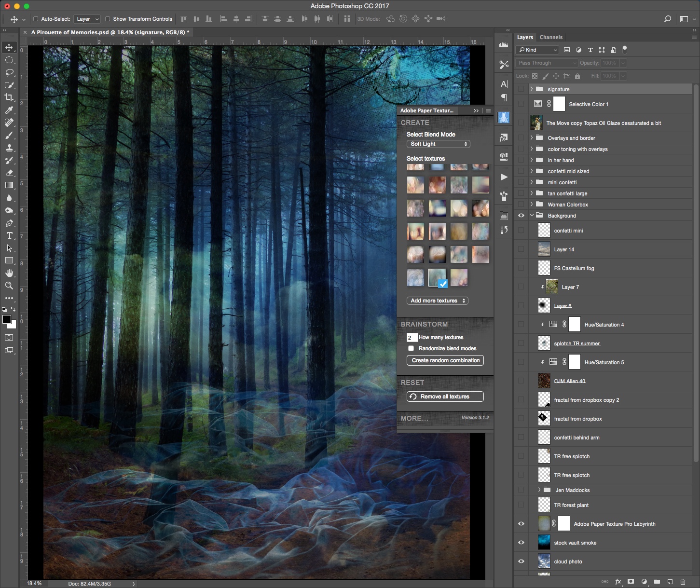Click the A Pirouette of Memories.psd document tab
Viewport: 700px width, 588px height.
tap(110, 32)
